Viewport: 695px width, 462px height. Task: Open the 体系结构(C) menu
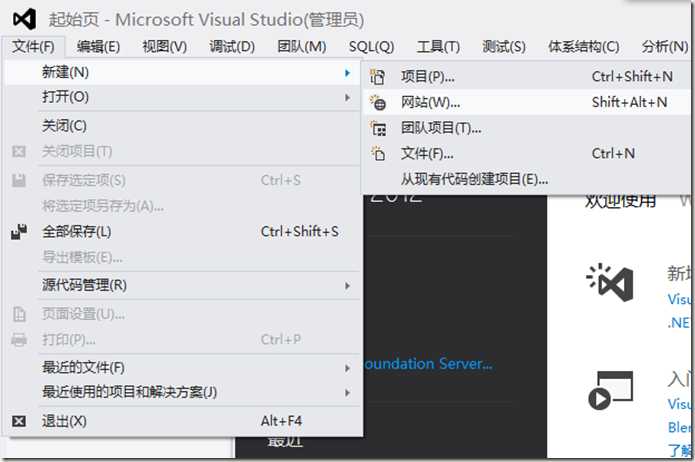click(584, 47)
